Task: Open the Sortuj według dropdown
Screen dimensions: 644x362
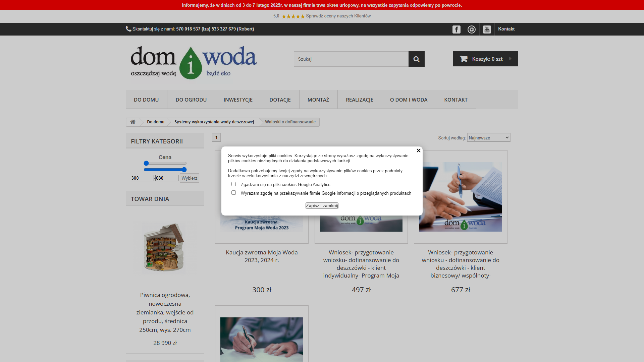Action: click(488, 138)
